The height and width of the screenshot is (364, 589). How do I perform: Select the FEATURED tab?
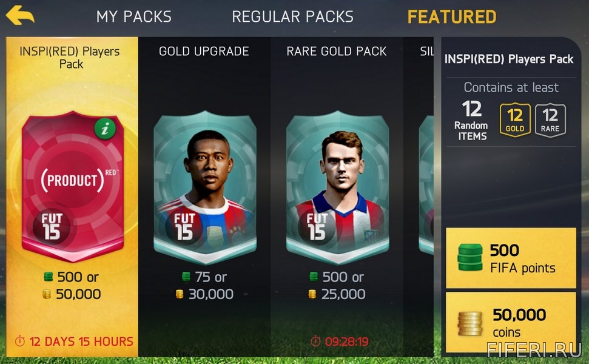(452, 16)
